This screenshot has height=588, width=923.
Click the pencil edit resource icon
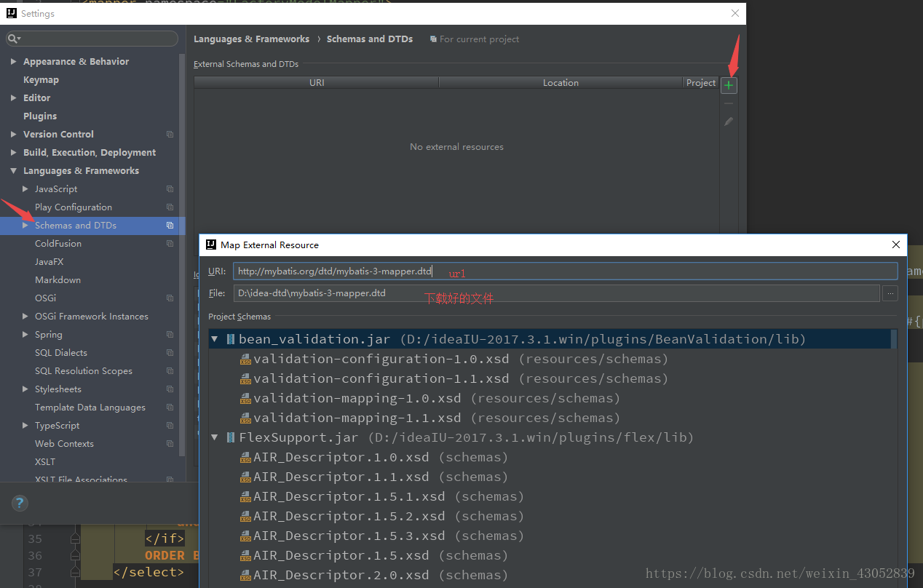(x=729, y=122)
